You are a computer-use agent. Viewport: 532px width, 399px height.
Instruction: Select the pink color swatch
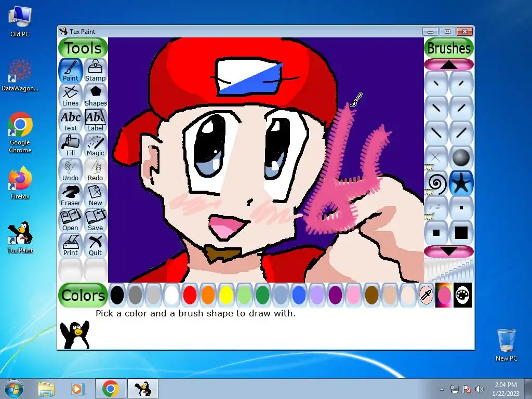click(x=353, y=295)
